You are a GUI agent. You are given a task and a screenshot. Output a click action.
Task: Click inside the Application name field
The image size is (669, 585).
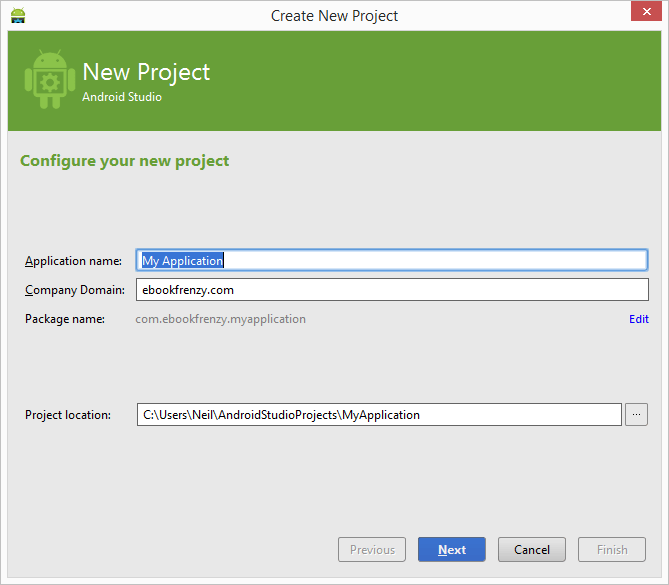pos(393,260)
